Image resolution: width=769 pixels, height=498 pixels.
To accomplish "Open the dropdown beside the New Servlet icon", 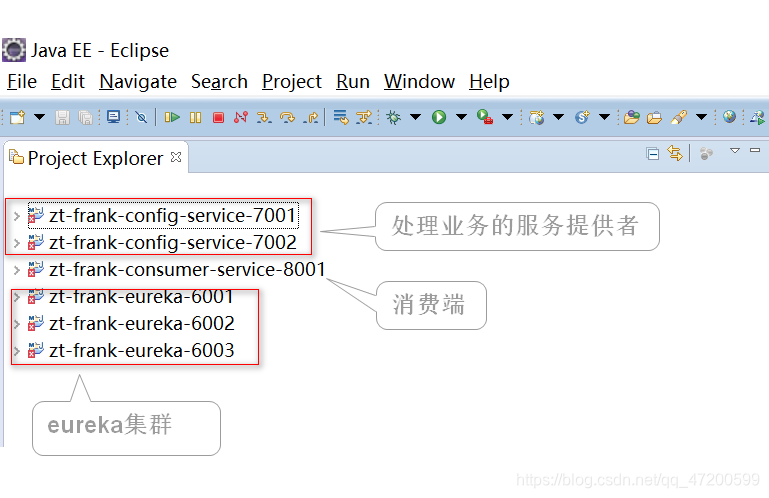I will [605, 117].
